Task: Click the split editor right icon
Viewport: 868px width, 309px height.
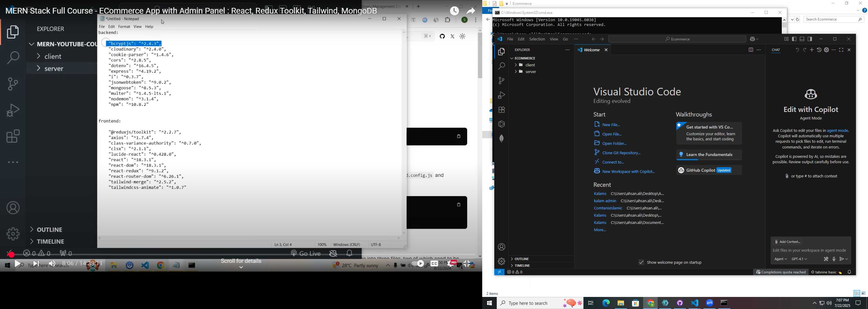Action: (750, 50)
